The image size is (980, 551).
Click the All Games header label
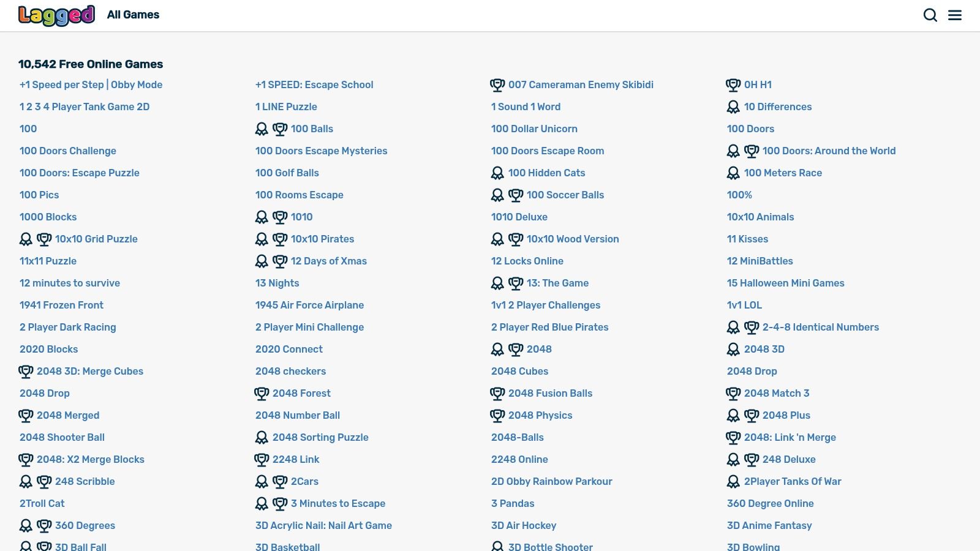[x=133, y=15]
